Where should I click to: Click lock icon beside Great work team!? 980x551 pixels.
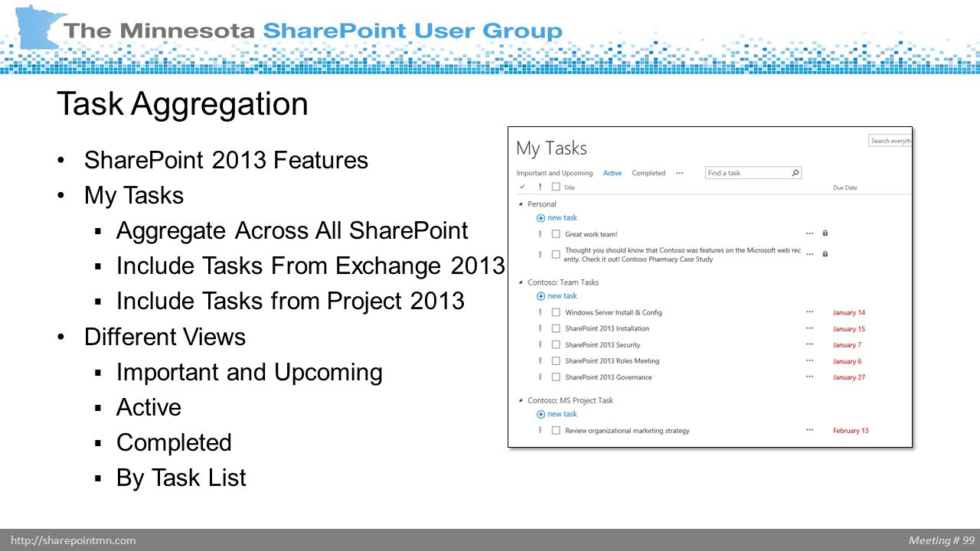click(825, 233)
